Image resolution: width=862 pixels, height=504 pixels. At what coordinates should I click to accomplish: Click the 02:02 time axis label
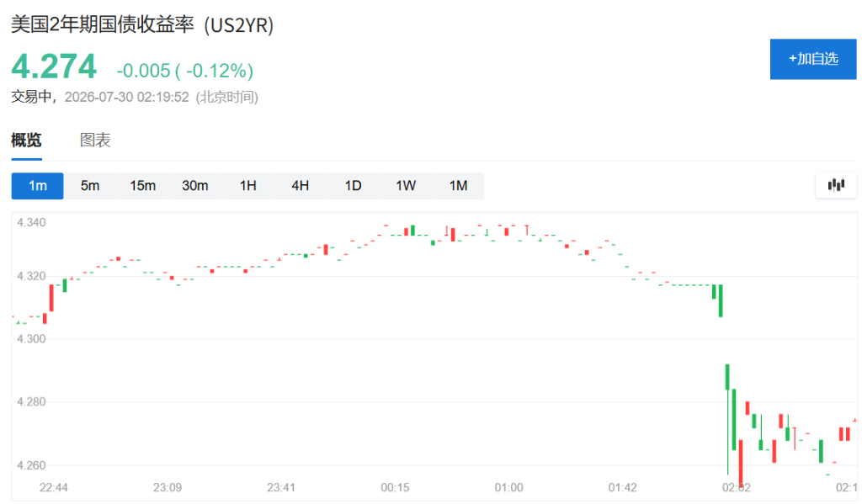[736, 487]
